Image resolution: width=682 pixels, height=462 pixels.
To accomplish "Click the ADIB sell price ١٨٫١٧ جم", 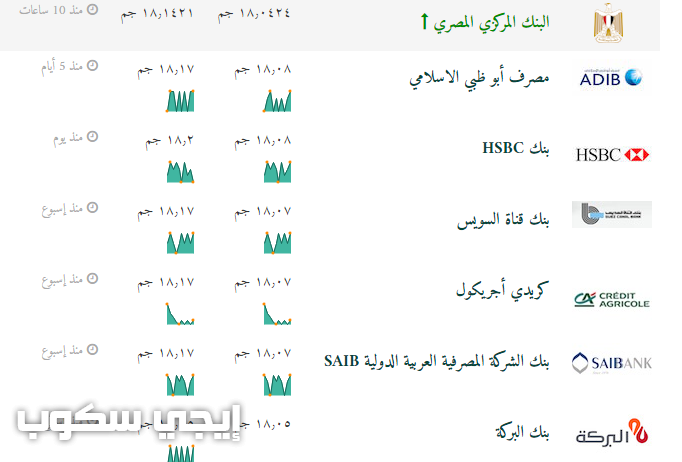I will click(166, 70).
